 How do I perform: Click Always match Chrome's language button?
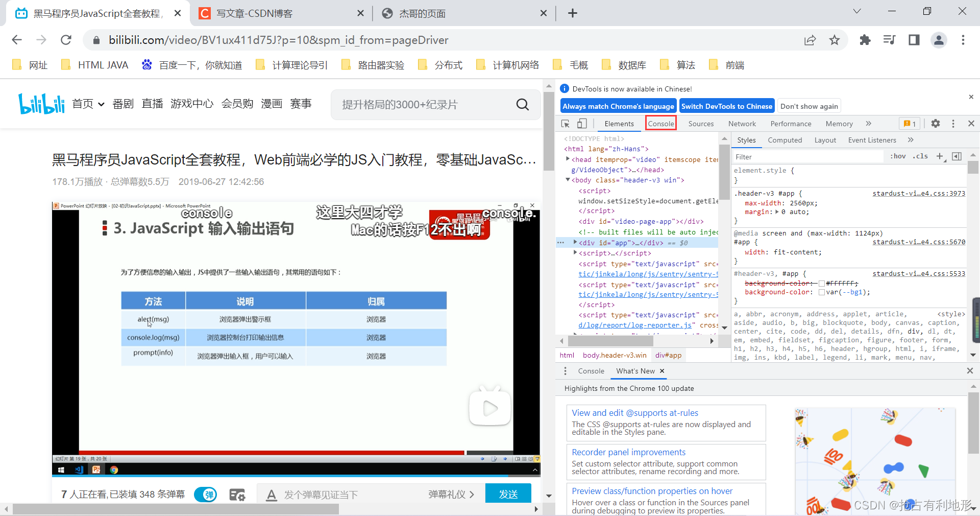(618, 106)
